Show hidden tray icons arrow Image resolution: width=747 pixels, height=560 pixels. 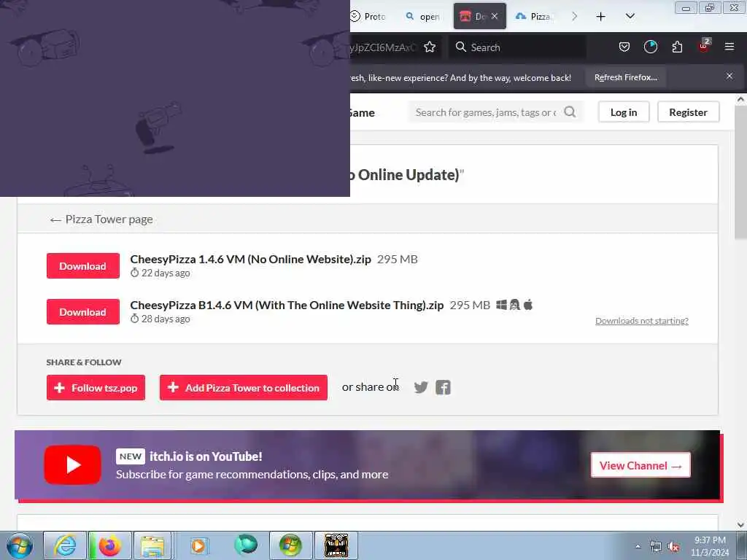[x=638, y=546]
